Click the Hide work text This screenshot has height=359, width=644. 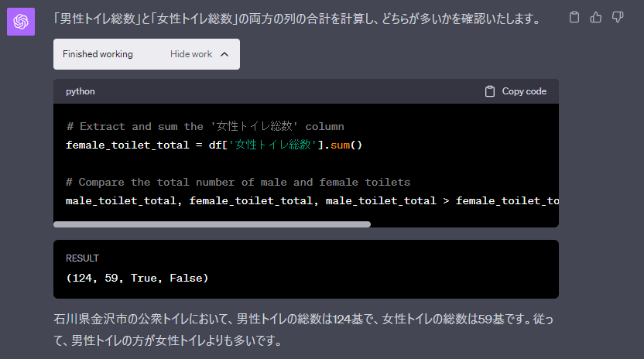point(191,54)
